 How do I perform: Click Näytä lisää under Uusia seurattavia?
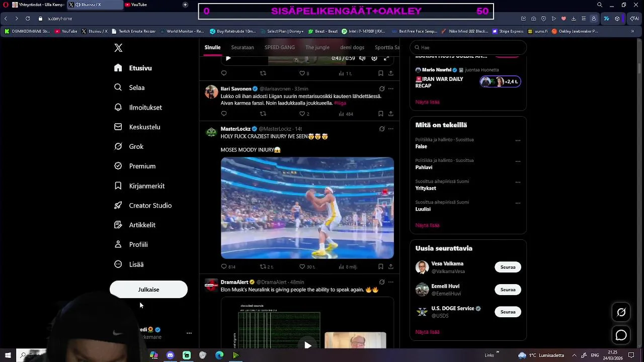pos(427,332)
